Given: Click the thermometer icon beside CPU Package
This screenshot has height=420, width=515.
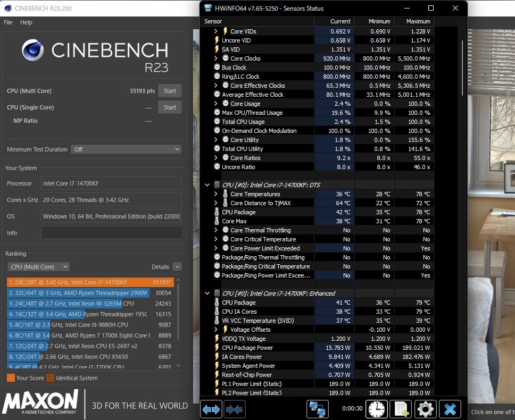Looking at the screenshot, I should (x=217, y=212).
